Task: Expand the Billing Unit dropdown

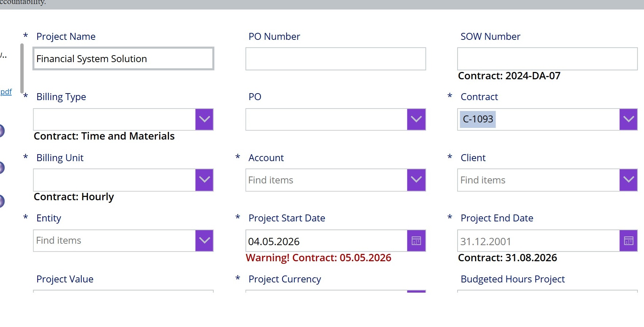Action: pos(204,180)
